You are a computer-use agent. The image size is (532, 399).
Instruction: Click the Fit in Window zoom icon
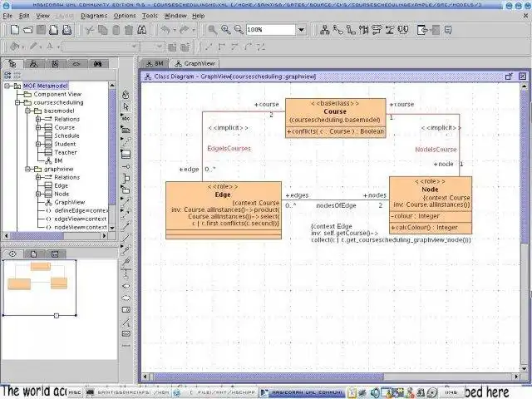[213, 30]
